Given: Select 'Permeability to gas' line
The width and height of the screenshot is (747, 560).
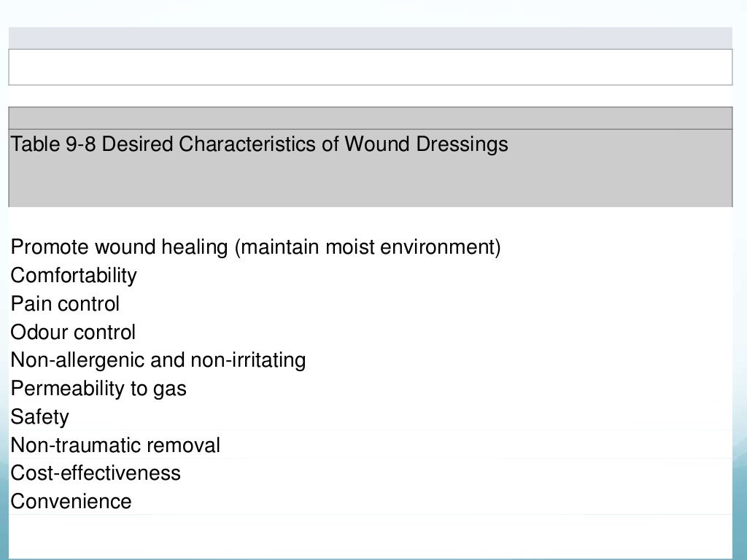Looking at the screenshot, I should pos(98,389).
